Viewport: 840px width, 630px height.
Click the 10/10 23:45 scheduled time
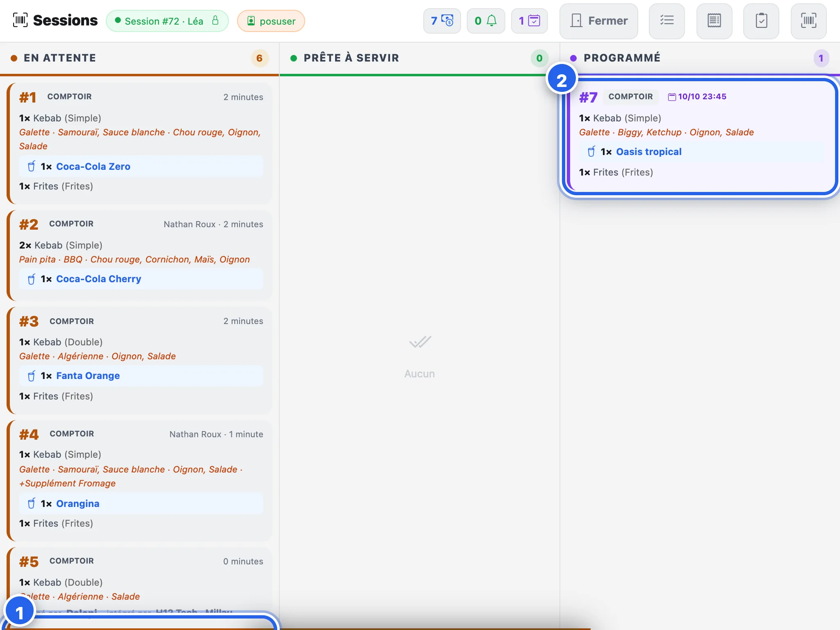702,96
